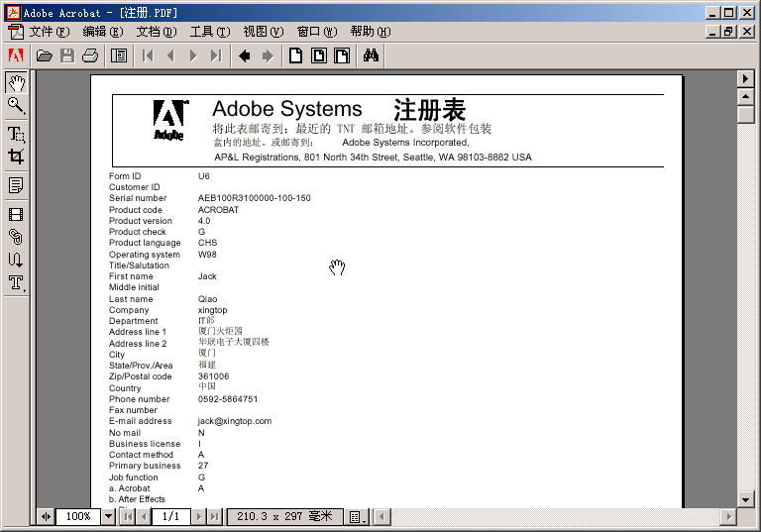The height and width of the screenshot is (532, 761).
Task: Click the serial number AEB100R3100000-100-150
Action: pos(255,198)
